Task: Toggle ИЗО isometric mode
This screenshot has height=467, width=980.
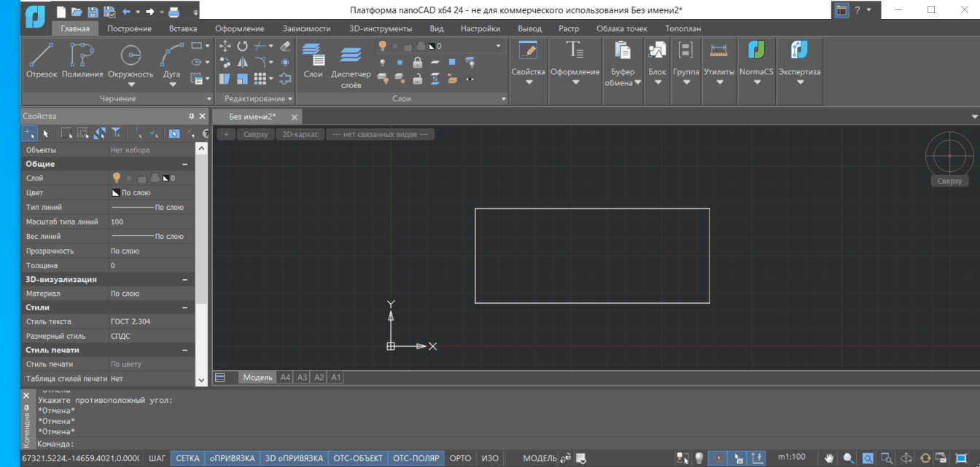Action: click(x=491, y=458)
